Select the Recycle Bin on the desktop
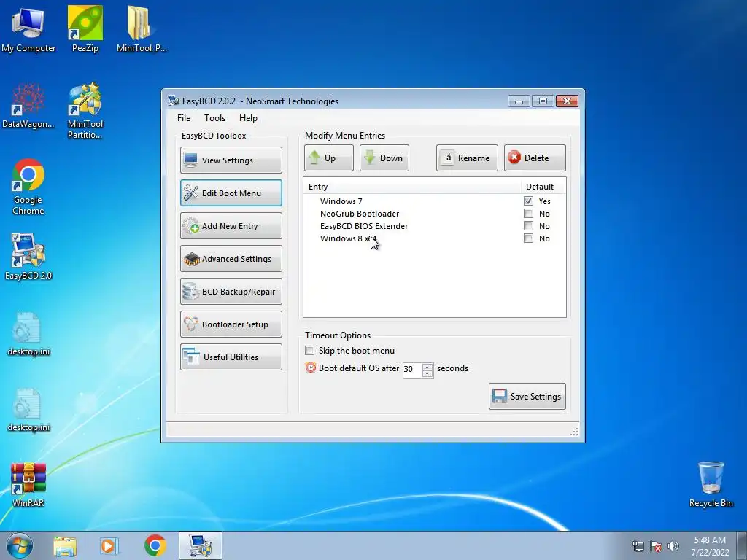Viewport: 747px width, 560px height. [x=711, y=484]
